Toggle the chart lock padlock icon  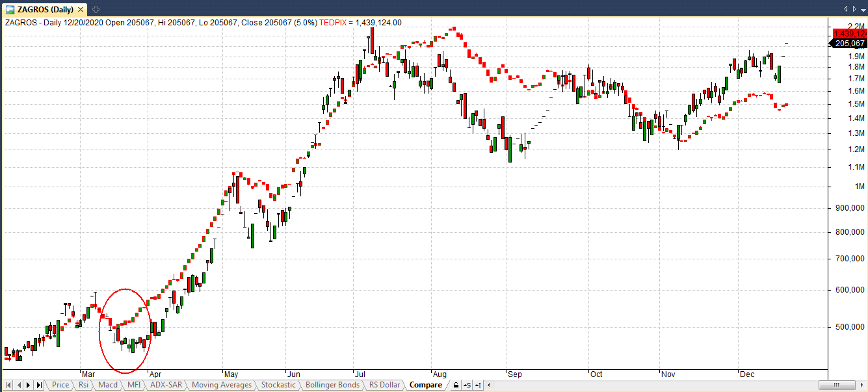pos(456,385)
